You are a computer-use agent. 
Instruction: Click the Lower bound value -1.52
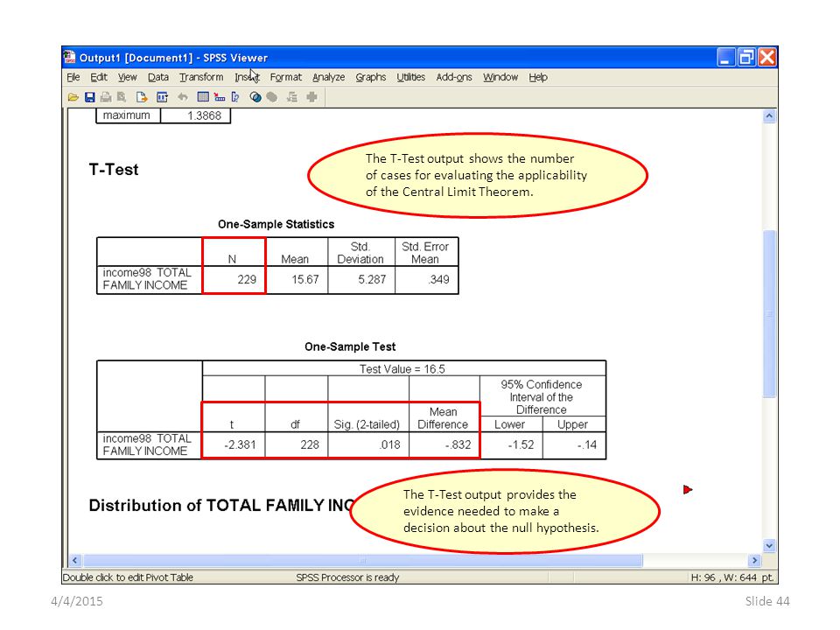pos(512,445)
